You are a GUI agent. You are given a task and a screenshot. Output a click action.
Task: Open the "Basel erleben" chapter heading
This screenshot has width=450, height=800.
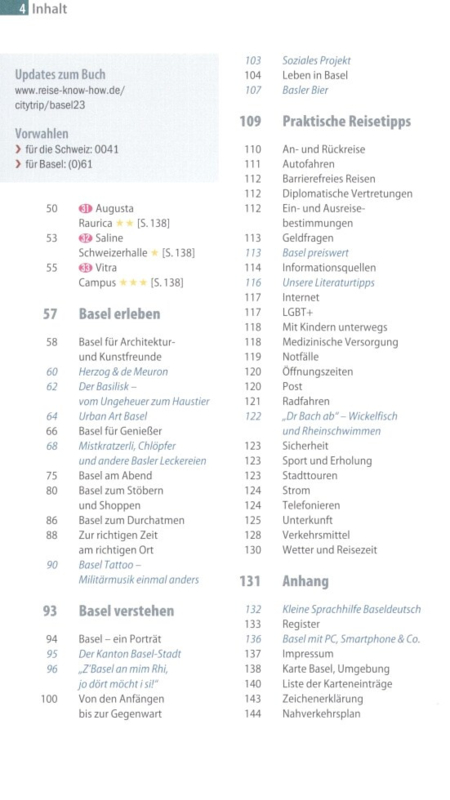point(119,314)
